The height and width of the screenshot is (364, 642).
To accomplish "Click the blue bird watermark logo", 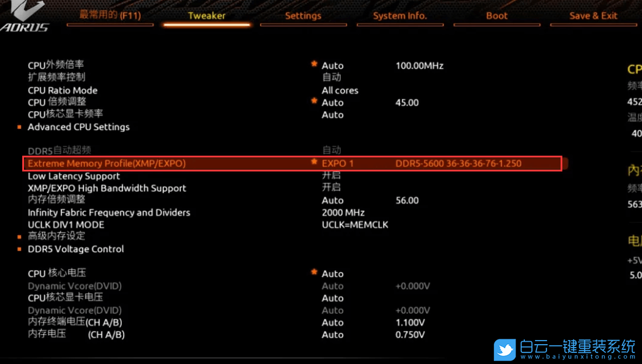I will click(x=504, y=349).
